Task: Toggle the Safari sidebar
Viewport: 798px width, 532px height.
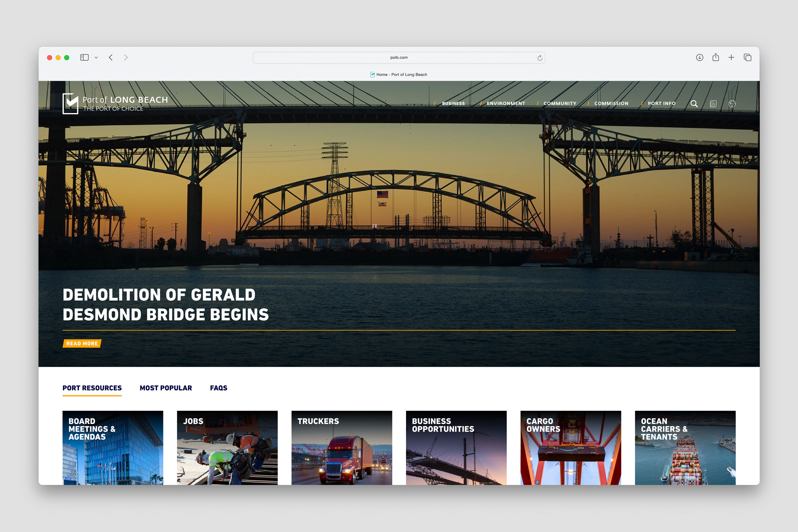Action: [x=84, y=57]
